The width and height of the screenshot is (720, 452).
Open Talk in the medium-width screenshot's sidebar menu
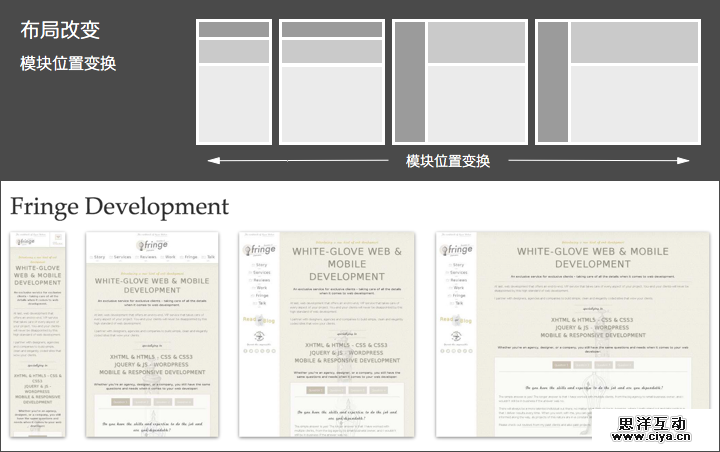tap(260, 303)
